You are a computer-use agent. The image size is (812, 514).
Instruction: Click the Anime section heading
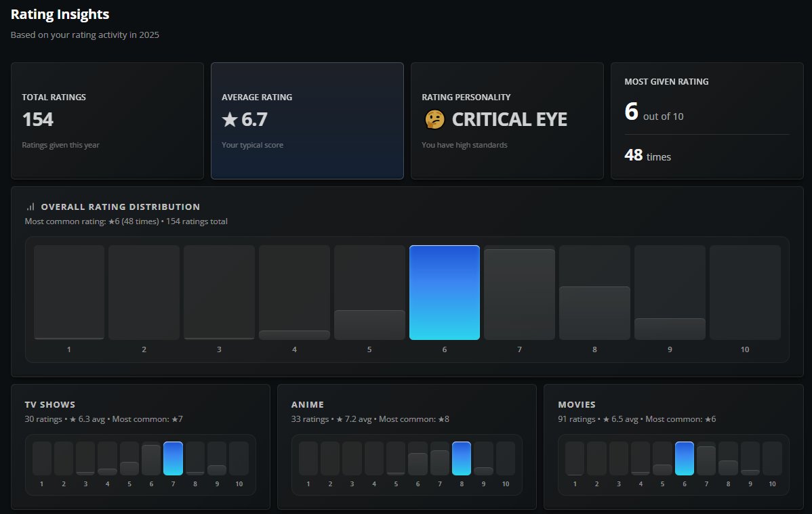tap(308, 404)
